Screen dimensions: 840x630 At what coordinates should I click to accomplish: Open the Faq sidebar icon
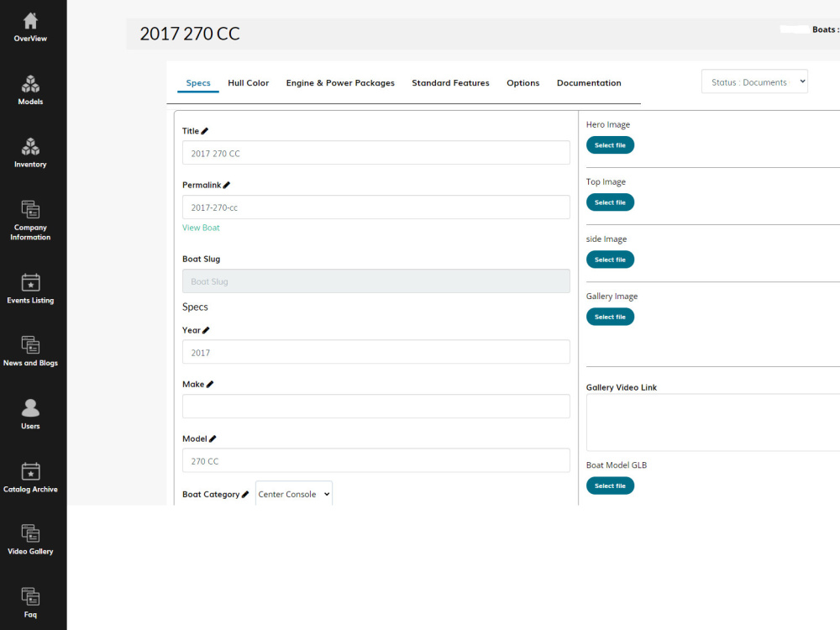[30, 596]
